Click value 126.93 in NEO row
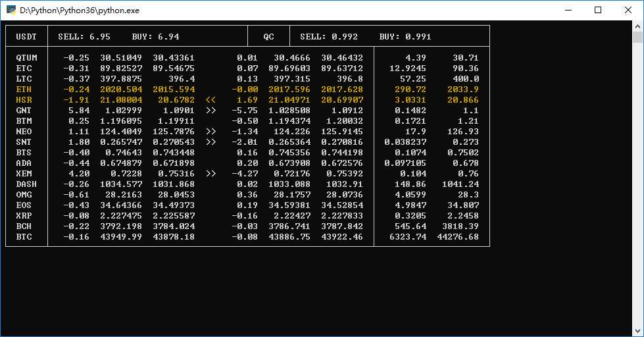The width and height of the screenshot is (644, 337). pos(463,132)
